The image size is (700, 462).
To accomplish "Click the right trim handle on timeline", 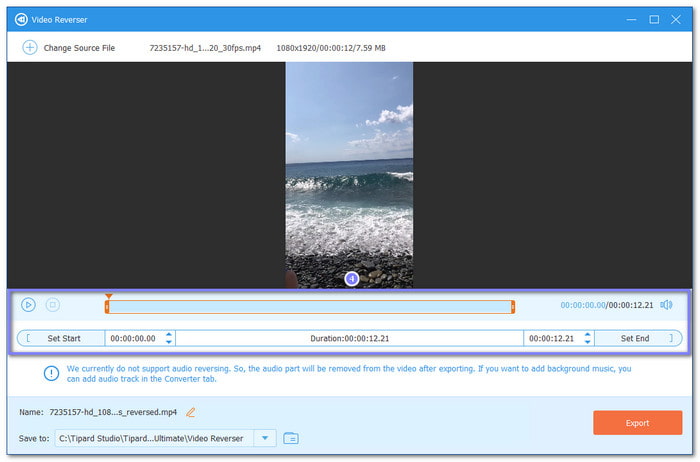I will pos(513,306).
